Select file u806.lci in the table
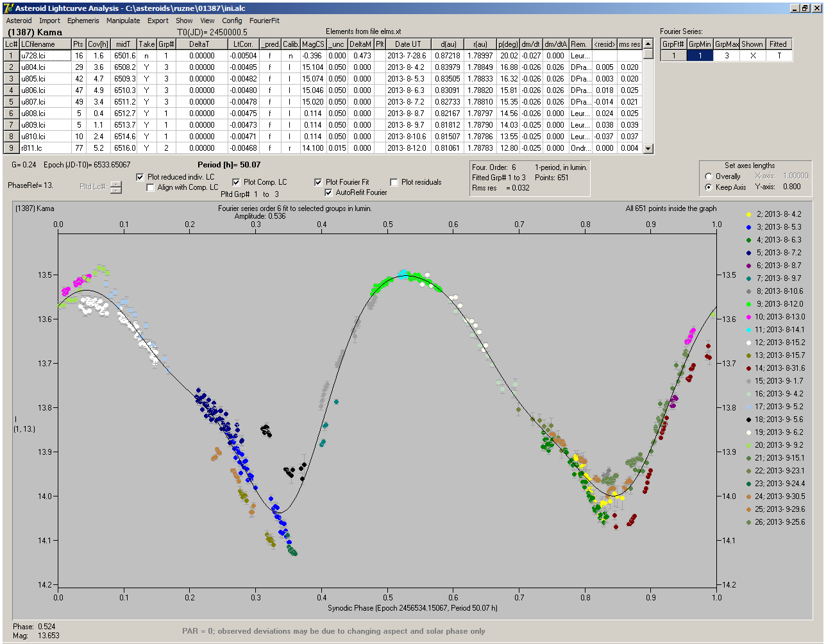826x644 pixels. coord(45,90)
